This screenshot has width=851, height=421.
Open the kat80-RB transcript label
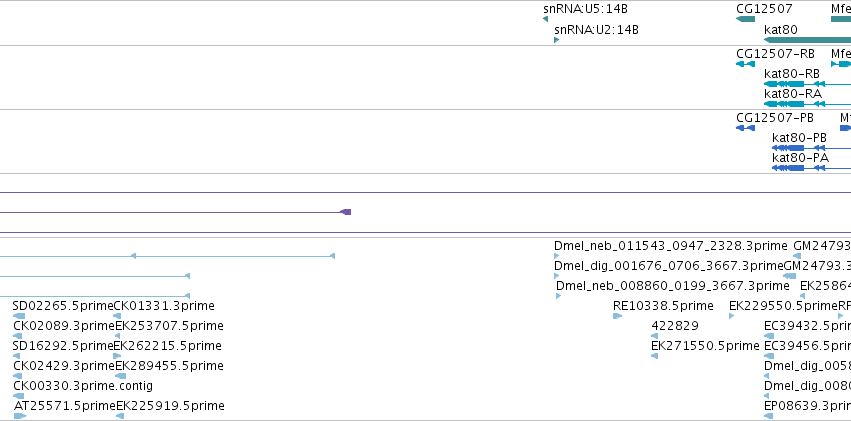click(792, 74)
